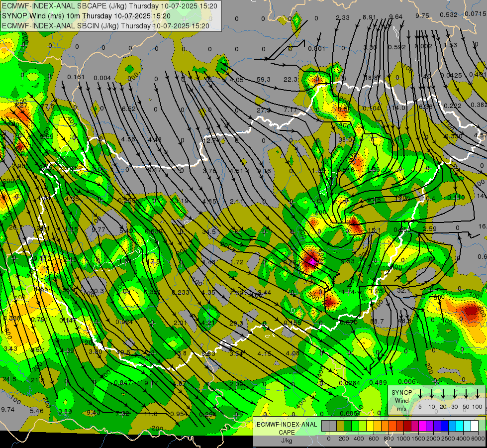Viewport: 487px width, 448px height.
Task: Click the 5.46 value at bottom left
Action: tap(37, 411)
